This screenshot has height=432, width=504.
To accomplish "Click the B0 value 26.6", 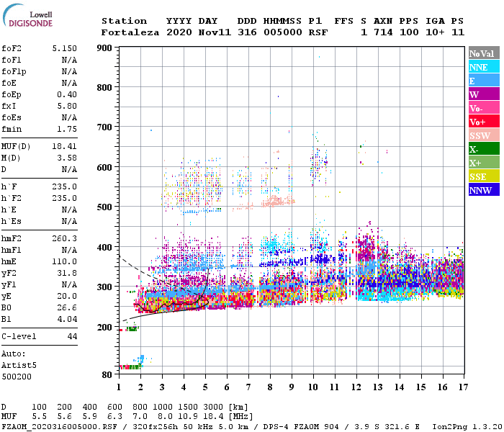I will pyautogui.click(x=67, y=307).
